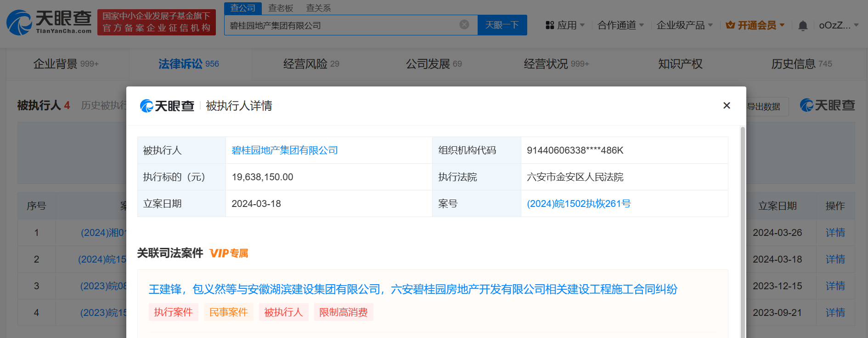Open case number (2024)皖1502执恢261号 link
Image resolution: width=868 pixels, height=338 pixels.
pos(579,204)
